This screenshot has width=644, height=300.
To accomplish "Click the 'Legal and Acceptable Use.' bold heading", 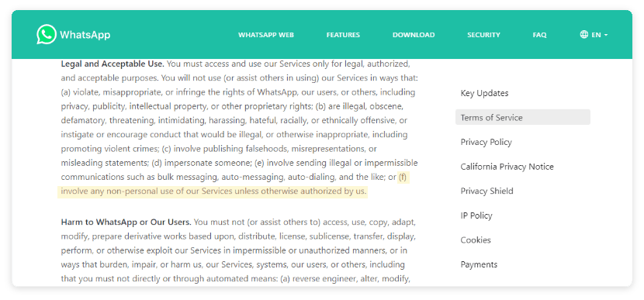I will (113, 64).
